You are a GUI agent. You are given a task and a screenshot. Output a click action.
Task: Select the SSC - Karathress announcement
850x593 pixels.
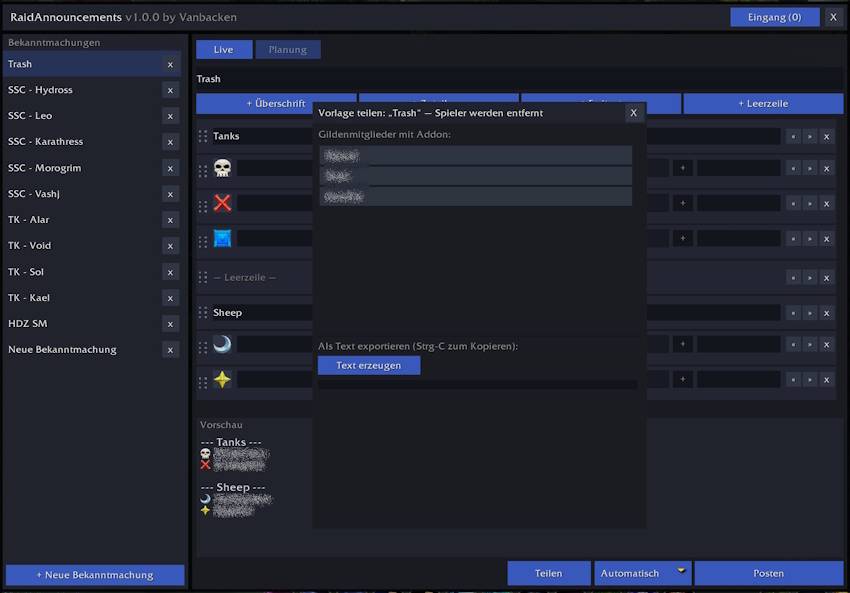pyautogui.click(x=81, y=141)
